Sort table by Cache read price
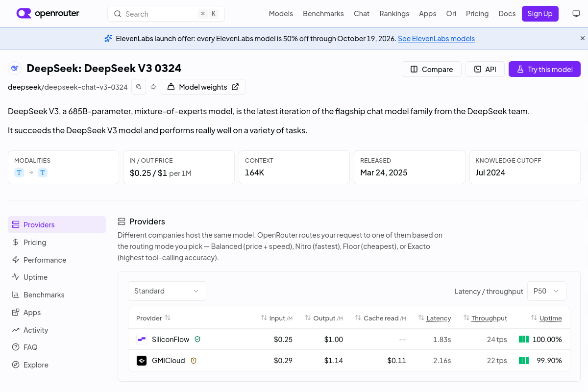The width and height of the screenshot is (588, 392). pos(380,318)
